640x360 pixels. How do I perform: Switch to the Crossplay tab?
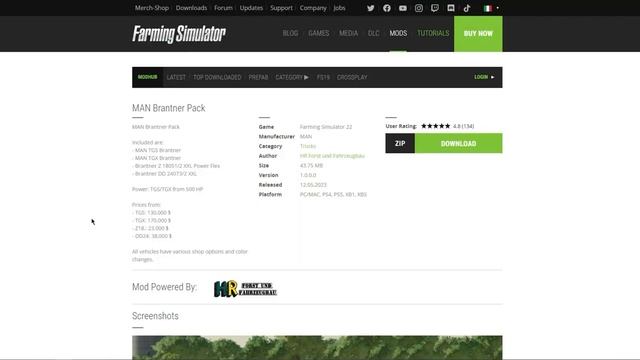click(x=352, y=77)
